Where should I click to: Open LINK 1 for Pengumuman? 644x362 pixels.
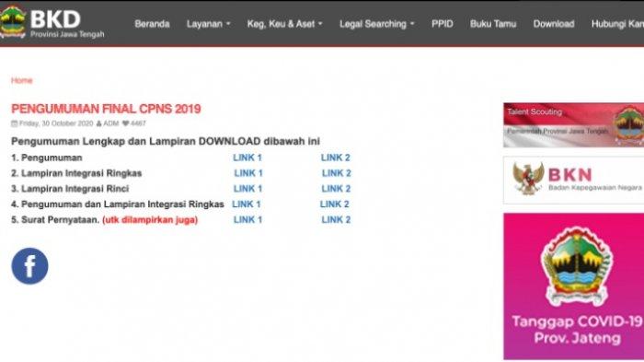click(247, 158)
